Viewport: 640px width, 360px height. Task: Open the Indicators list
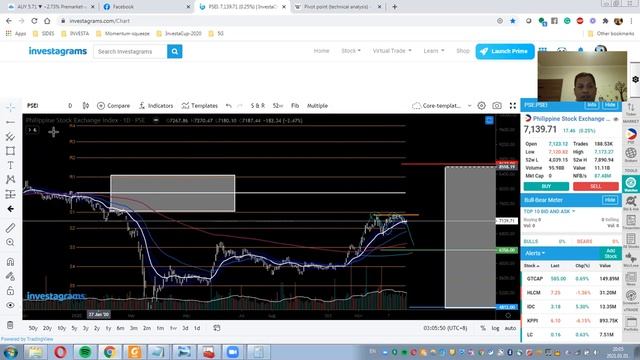[156, 106]
